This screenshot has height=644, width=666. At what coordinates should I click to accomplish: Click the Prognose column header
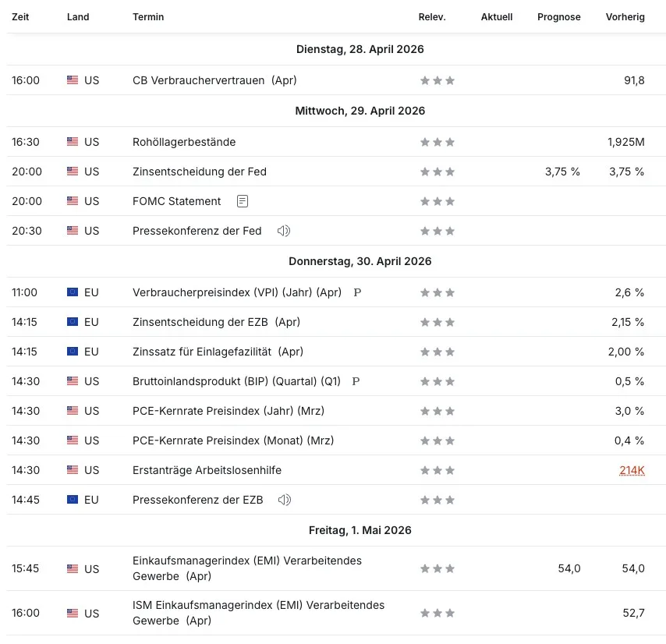click(x=558, y=17)
